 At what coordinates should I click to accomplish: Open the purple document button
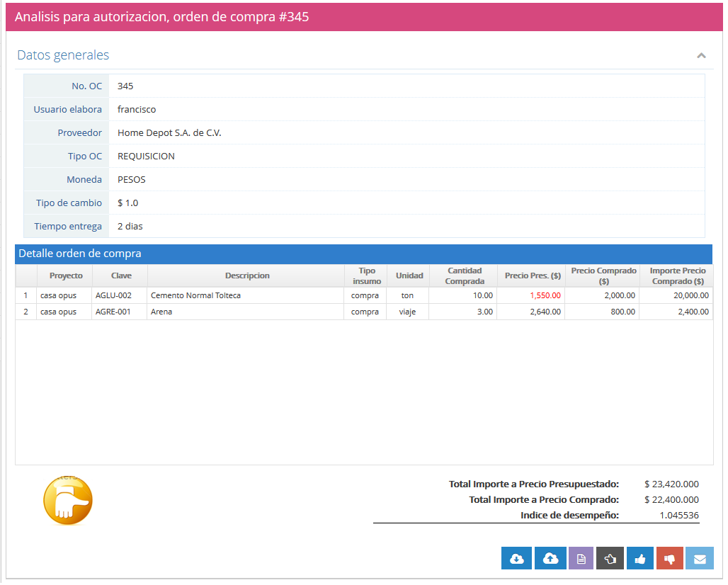pyautogui.click(x=581, y=558)
